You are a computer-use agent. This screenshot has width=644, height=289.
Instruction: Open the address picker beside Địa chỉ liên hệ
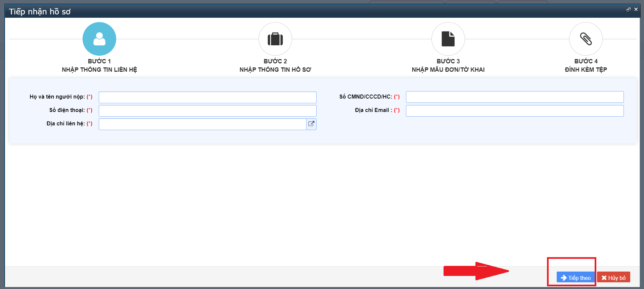click(x=311, y=124)
